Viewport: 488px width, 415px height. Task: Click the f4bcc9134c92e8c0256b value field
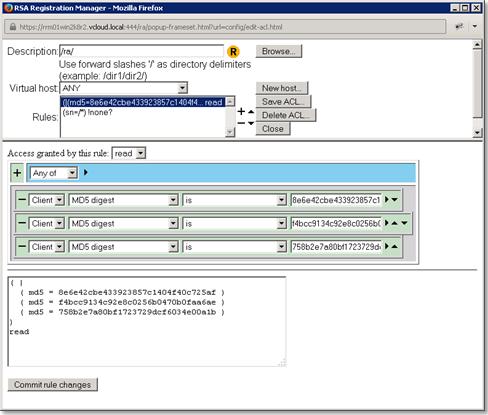pyautogui.click(x=336, y=223)
